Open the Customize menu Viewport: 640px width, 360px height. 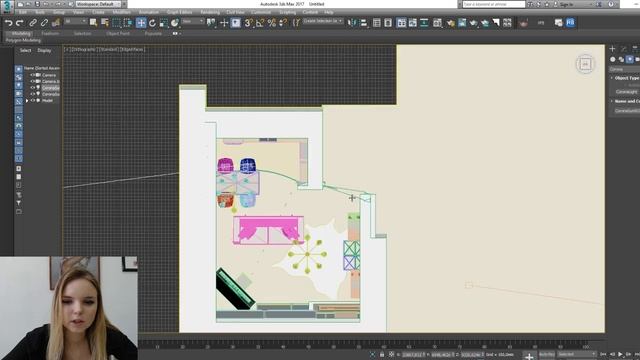point(261,12)
